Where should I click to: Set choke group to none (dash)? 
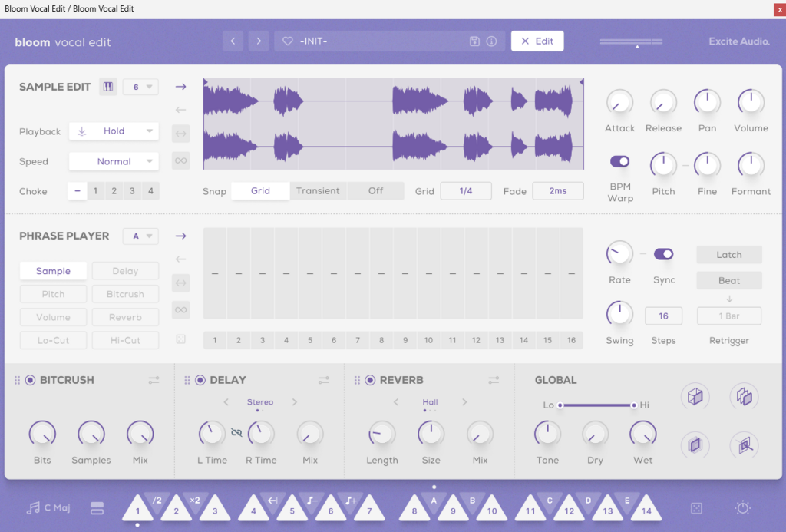click(x=78, y=191)
